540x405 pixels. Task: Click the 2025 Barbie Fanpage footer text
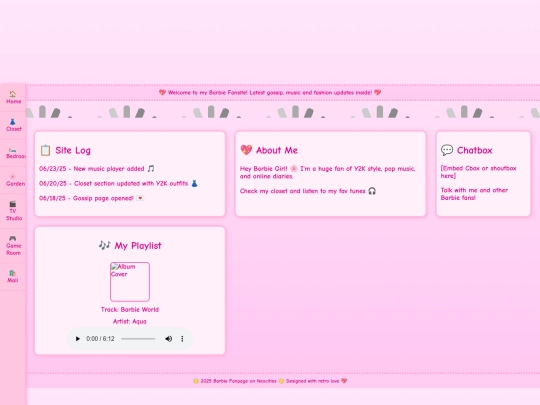pos(270,381)
